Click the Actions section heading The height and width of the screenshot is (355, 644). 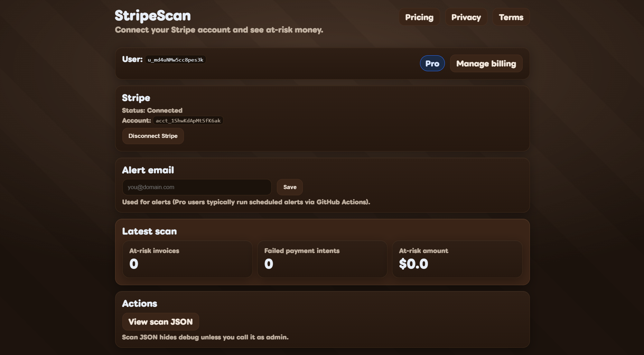pyautogui.click(x=139, y=303)
